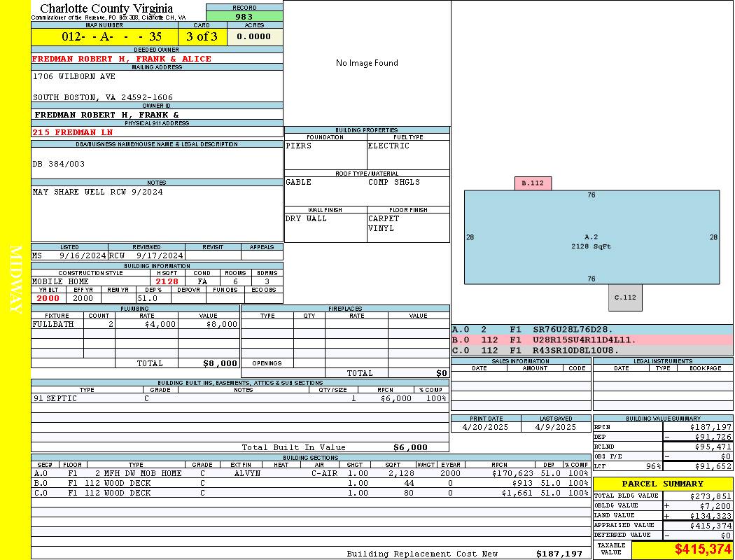735x560 pixels.
Task: Click the blue A.2 2128 SqFt sketch area
Action: coord(591,237)
